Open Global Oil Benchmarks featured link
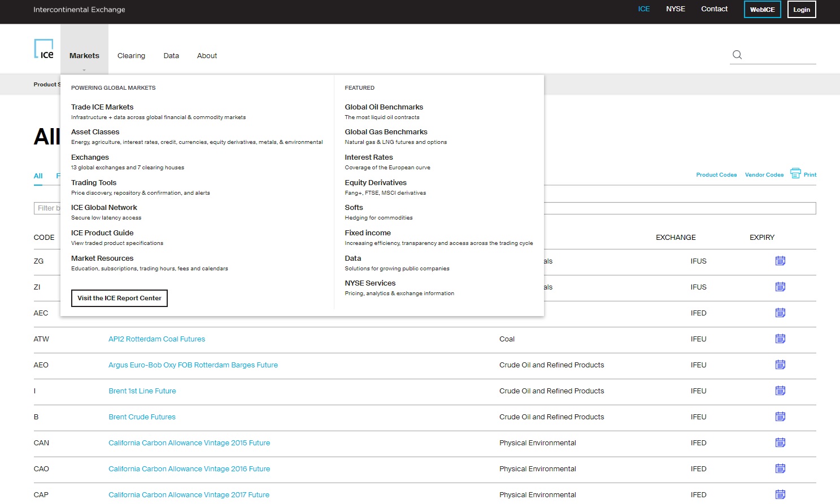The image size is (840, 504). [384, 107]
